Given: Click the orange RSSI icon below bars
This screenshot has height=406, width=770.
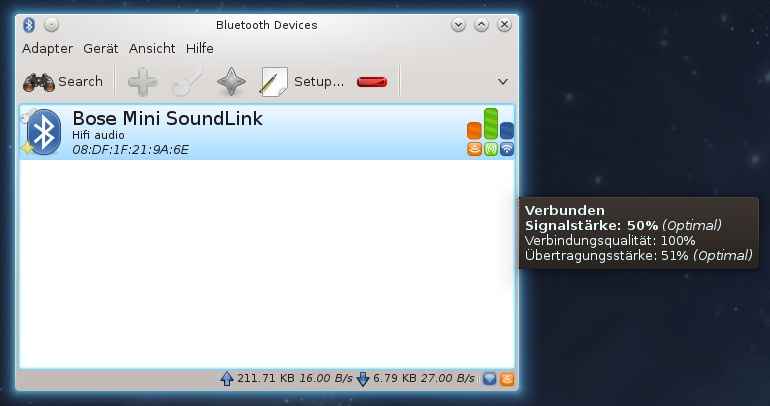Looking at the screenshot, I should tap(474, 149).
